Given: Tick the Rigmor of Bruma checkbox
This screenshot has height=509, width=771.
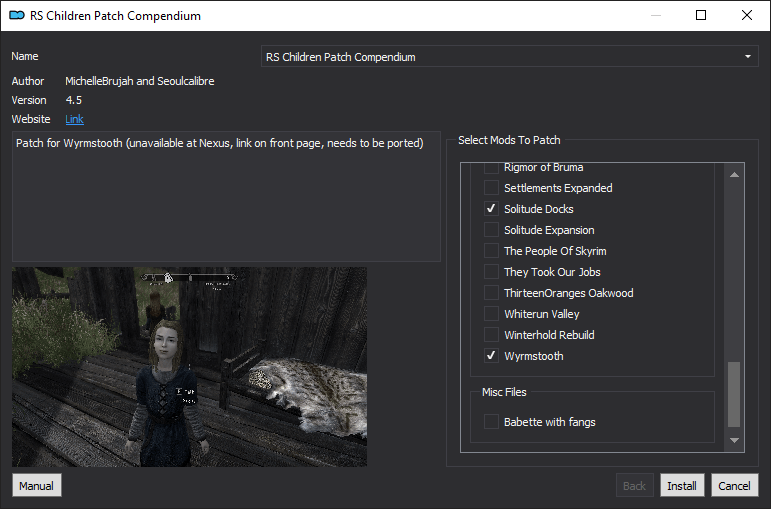Looking at the screenshot, I should 491,168.
